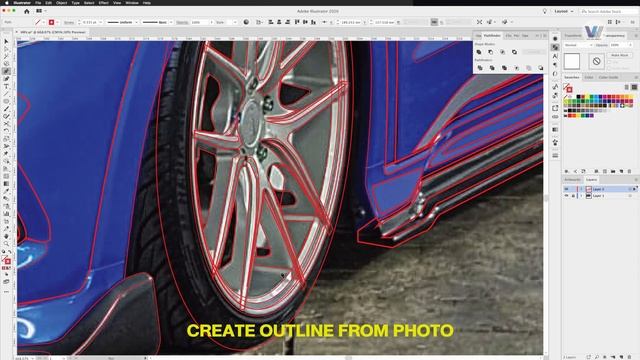Click the Intersect shape mode icon
The height and width of the screenshot is (360, 640).
(502, 52)
